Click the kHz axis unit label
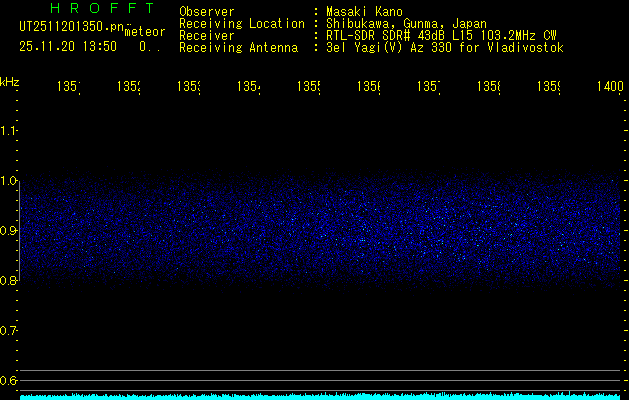 [10, 81]
